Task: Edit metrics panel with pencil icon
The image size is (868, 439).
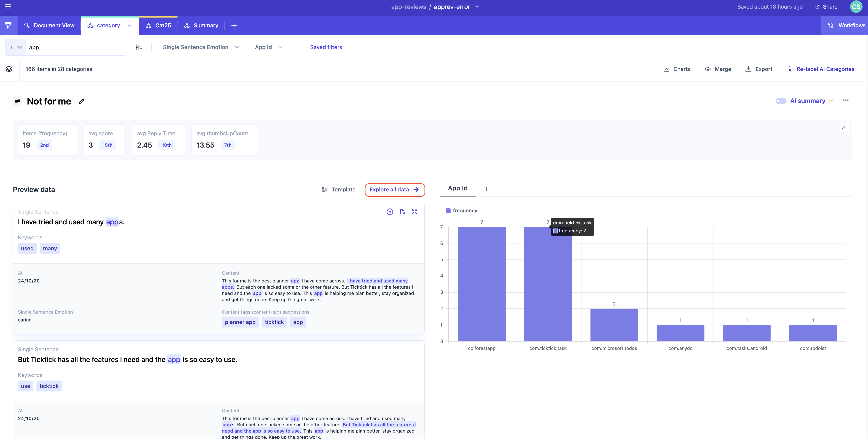Action: click(x=844, y=128)
